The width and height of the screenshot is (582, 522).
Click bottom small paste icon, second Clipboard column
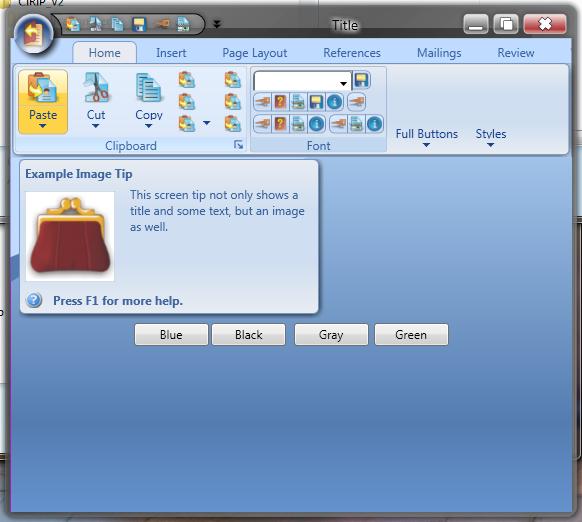pos(233,124)
